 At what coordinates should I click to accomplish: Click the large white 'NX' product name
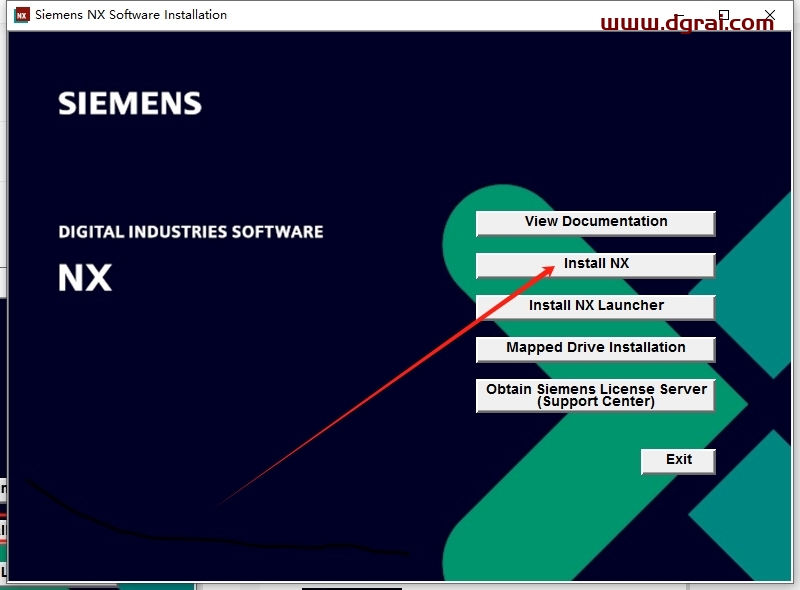(x=85, y=278)
